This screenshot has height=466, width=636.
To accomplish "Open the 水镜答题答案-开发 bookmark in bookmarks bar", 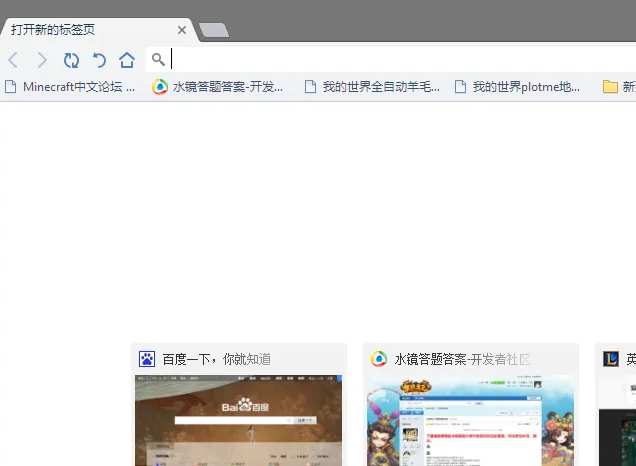I will (x=217, y=87).
